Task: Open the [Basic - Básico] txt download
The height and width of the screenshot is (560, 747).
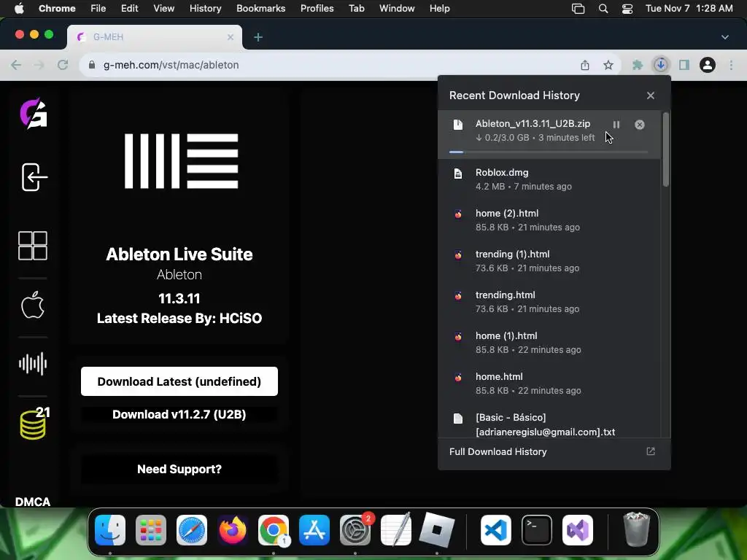Action: 549,424
